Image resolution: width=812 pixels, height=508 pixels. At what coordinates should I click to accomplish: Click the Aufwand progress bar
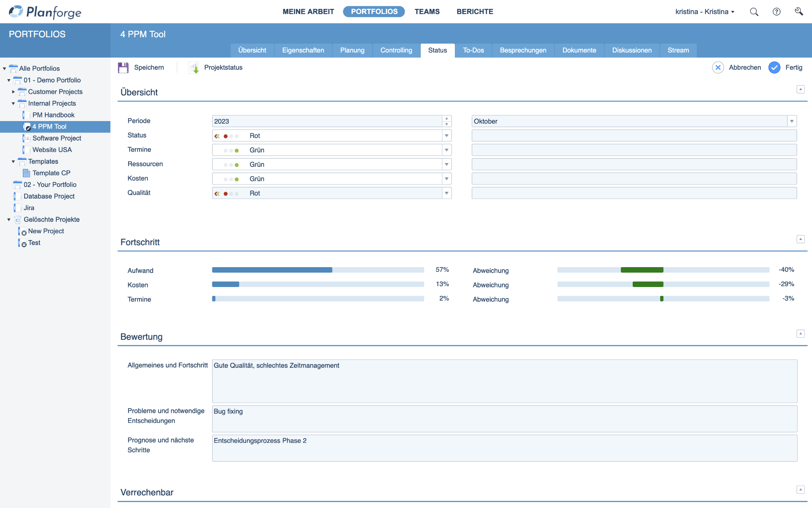[x=318, y=270]
